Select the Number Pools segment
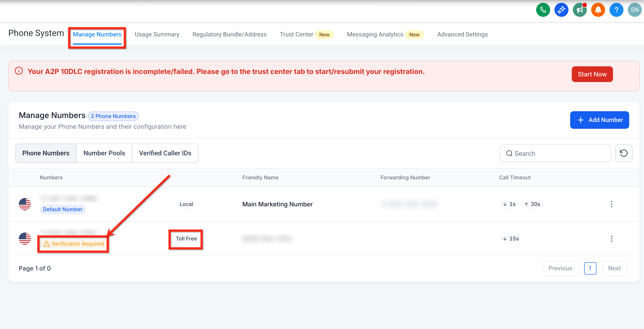Image resolution: width=644 pixels, height=329 pixels. click(x=104, y=153)
